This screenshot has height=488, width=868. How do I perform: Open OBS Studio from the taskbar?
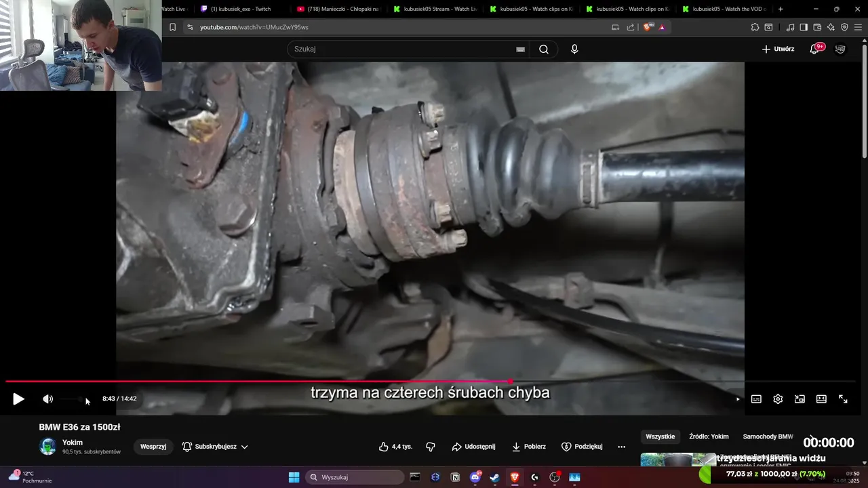[x=555, y=477]
